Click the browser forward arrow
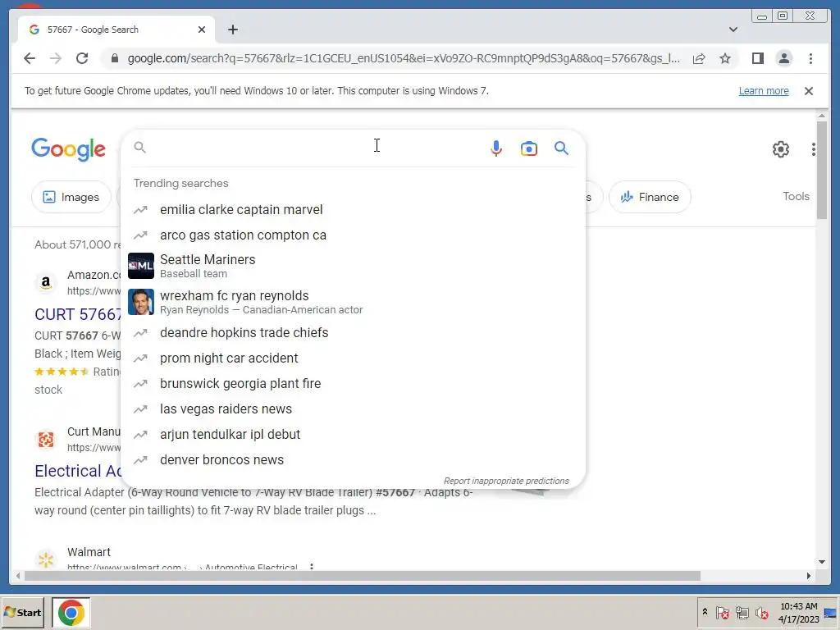840x630 pixels. tap(56, 58)
